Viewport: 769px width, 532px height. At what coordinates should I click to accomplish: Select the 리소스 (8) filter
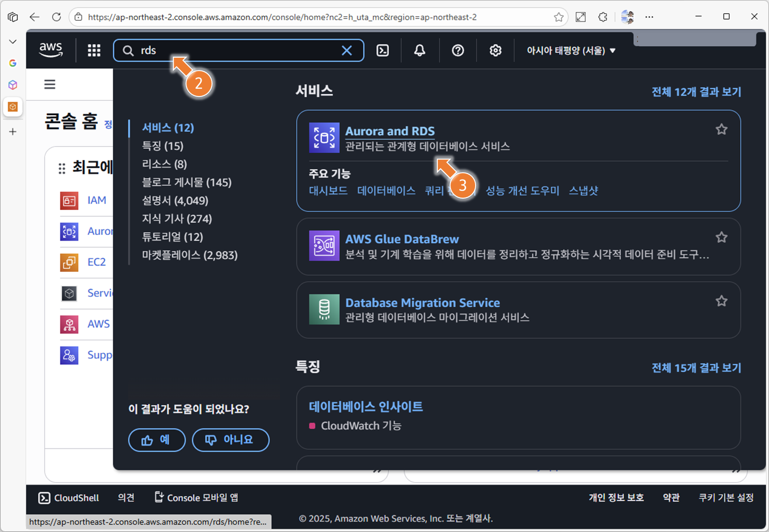pos(164,164)
